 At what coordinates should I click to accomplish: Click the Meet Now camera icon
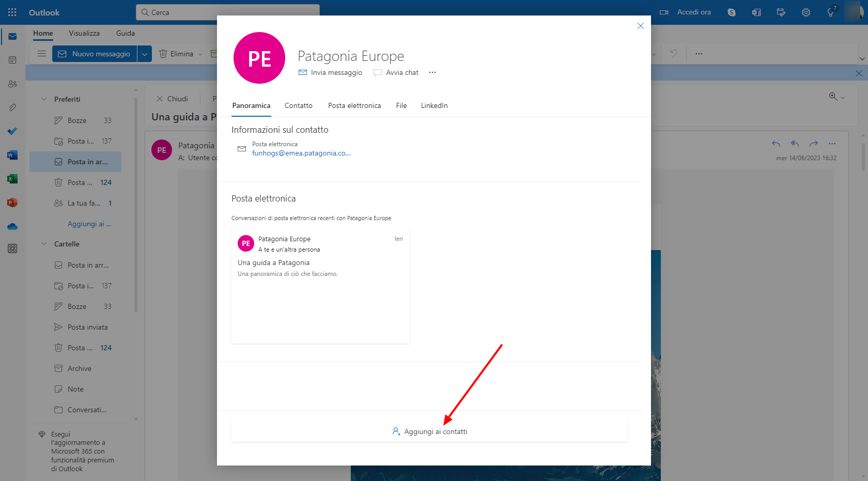664,12
